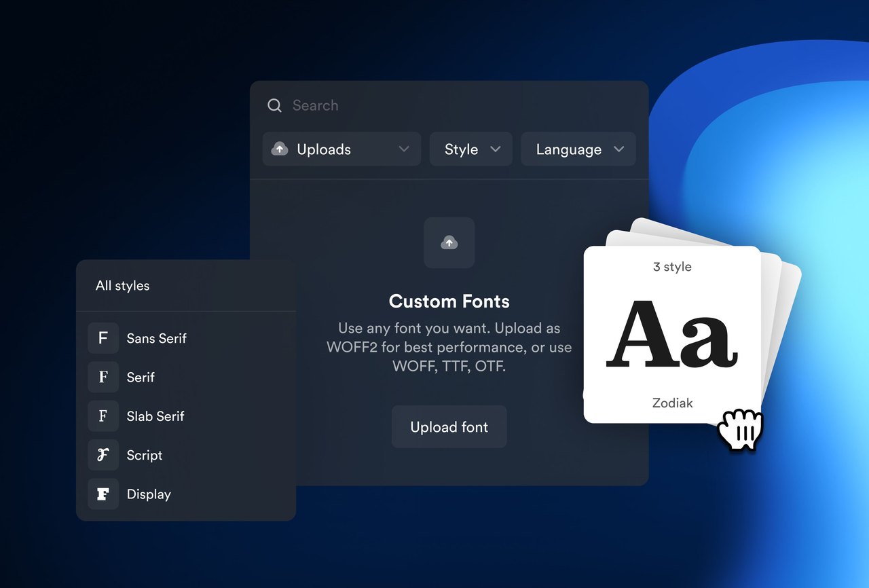Open the Uploads dropdown

341,149
